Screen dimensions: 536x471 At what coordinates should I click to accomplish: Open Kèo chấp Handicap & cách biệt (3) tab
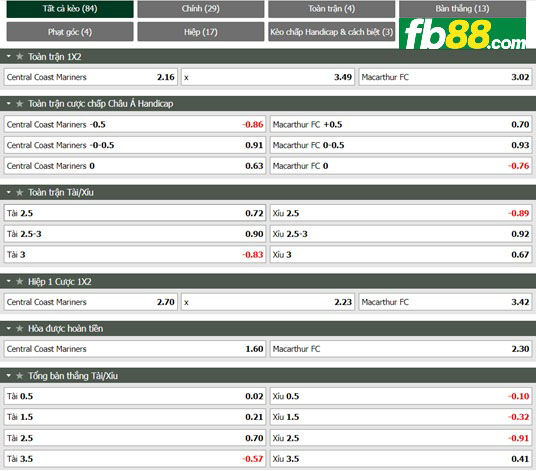pos(332,32)
